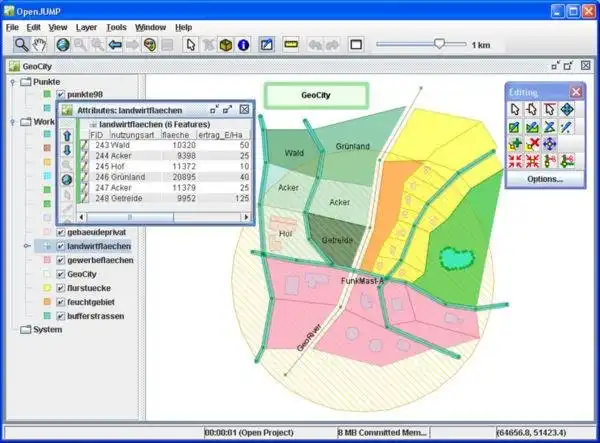Close the Editing toolbox
The width and height of the screenshot is (600, 443).
576,92
